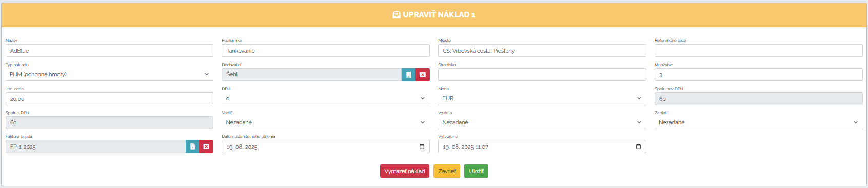Save the cost with Uložiť
The width and height of the screenshot is (868, 188).
tap(476, 171)
